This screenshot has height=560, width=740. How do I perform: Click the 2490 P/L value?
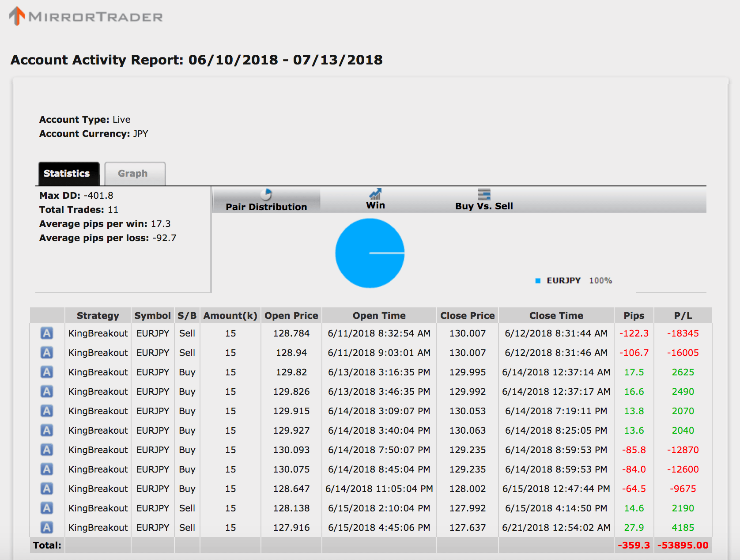683,392
